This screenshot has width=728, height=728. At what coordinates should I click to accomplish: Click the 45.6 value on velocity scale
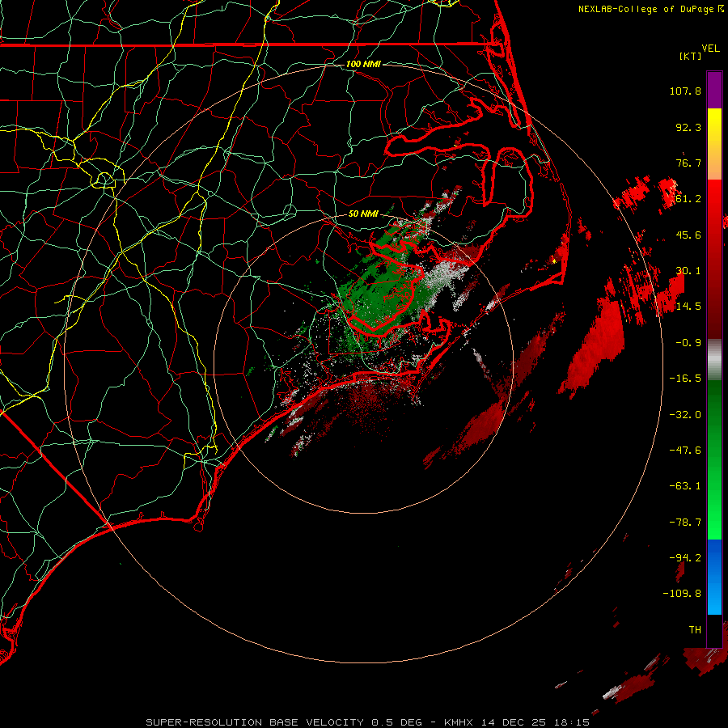(x=688, y=235)
